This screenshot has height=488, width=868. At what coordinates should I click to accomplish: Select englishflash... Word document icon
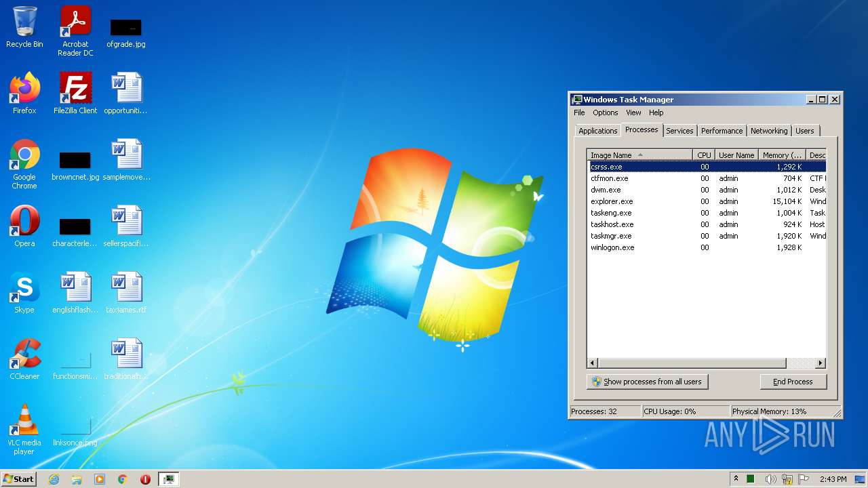(x=75, y=293)
